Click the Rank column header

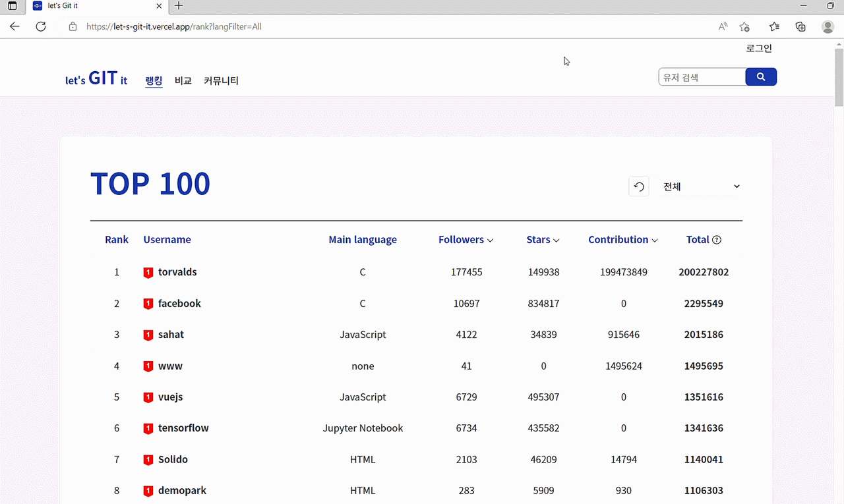click(x=117, y=240)
